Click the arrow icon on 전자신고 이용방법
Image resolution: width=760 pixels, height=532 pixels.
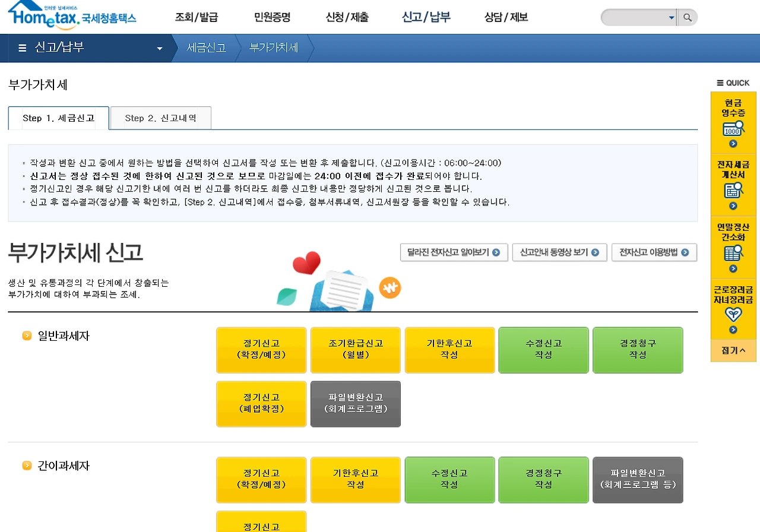(685, 252)
